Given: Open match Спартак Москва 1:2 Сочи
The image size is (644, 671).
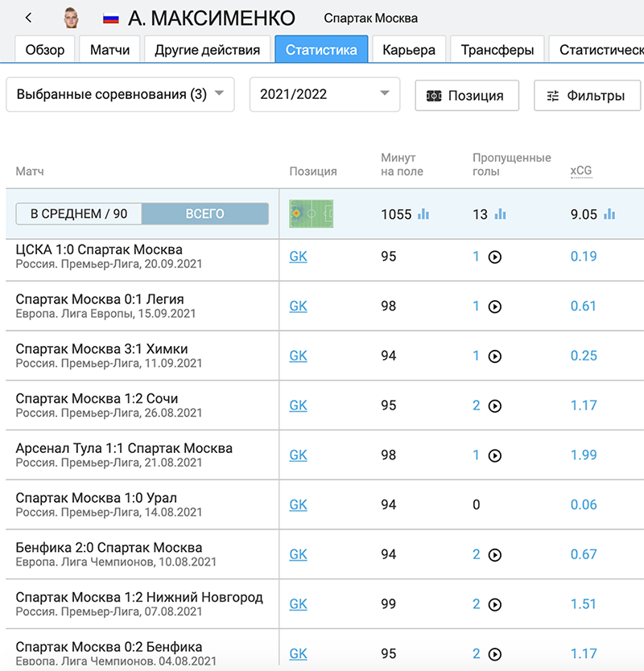Looking at the screenshot, I should (x=97, y=398).
